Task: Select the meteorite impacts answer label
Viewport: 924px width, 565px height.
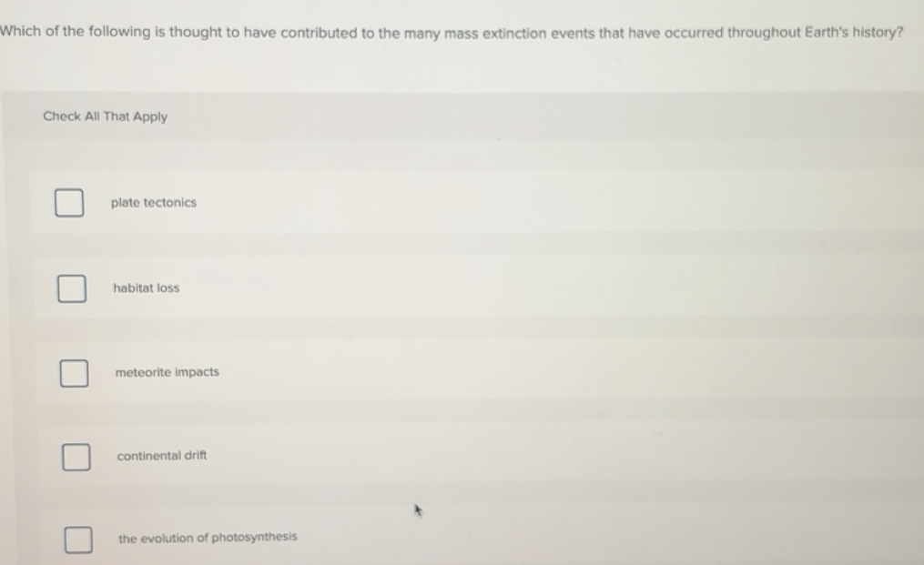Action: [x=166, y=371]
